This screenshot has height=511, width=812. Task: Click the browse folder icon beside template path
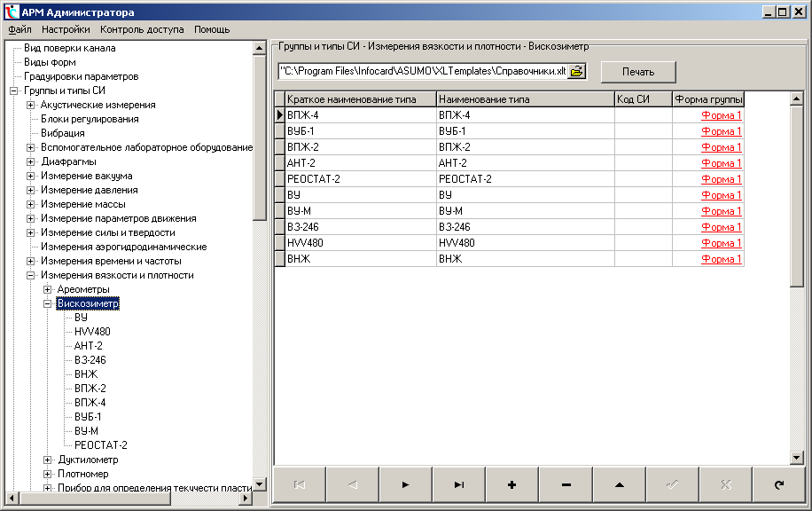[576, 71]
